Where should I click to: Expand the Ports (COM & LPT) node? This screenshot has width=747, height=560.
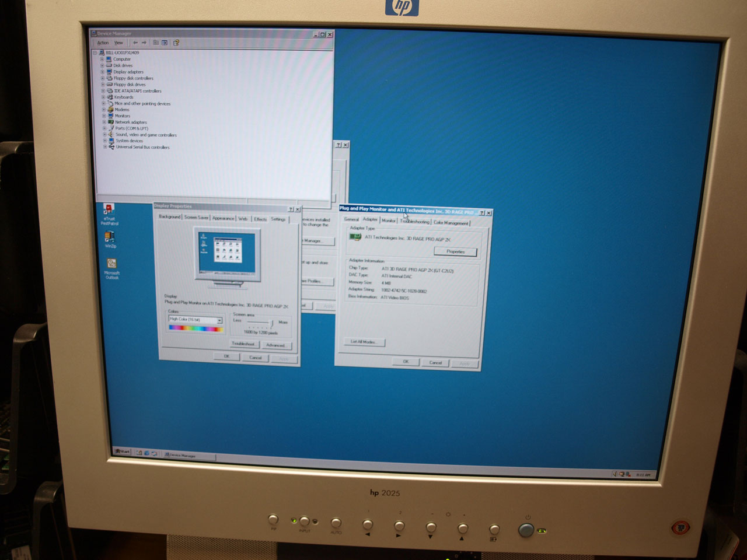tap(104, 128)
